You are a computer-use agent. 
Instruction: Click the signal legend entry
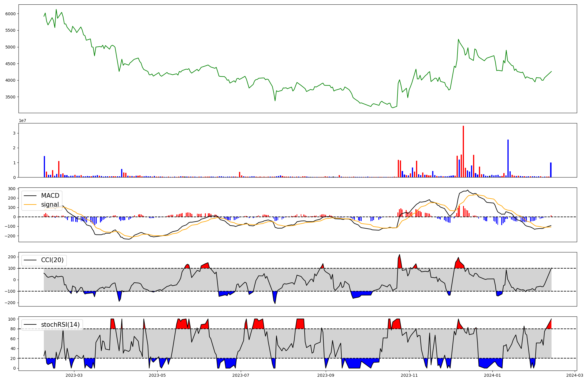pyautogui.click(x=50, y=205)
